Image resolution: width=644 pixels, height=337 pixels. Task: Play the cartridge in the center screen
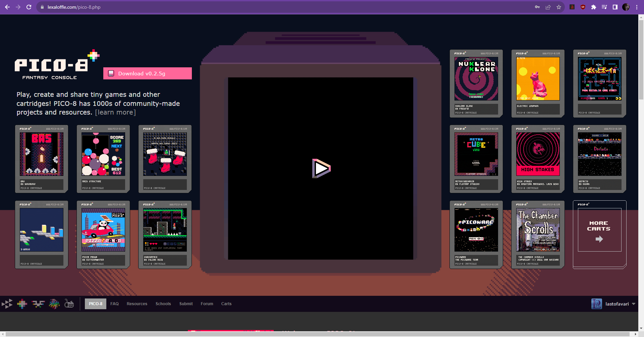[x=321, y=168]
